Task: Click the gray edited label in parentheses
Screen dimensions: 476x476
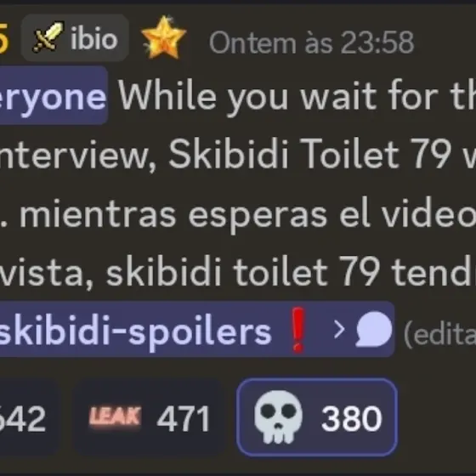Action: click(439, 333)
